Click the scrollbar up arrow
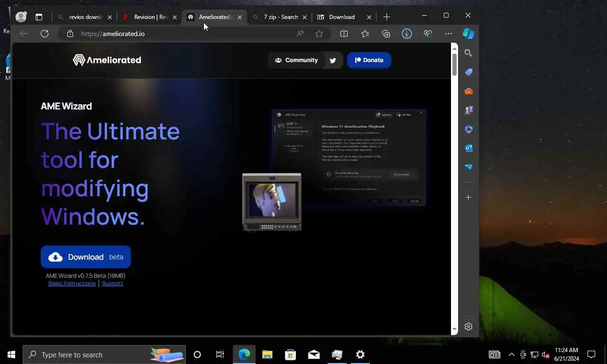This screenshot has height=364, width=607. 454,48
